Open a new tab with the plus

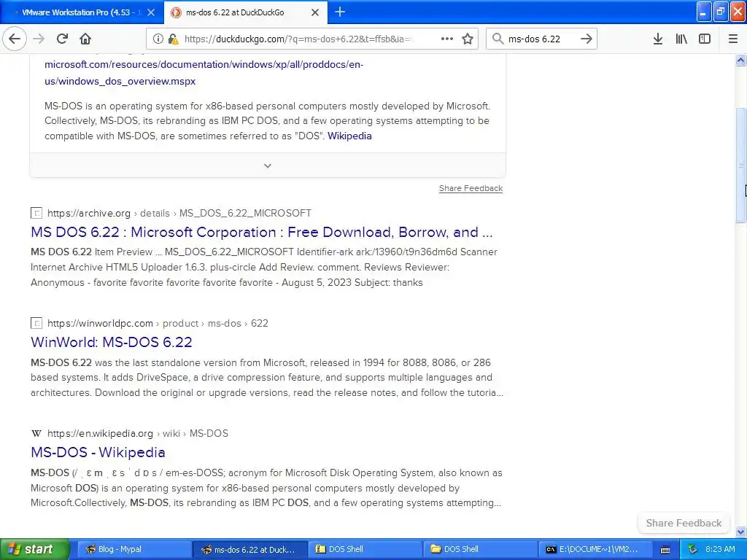pyautogui.click(x=340, y=12)
